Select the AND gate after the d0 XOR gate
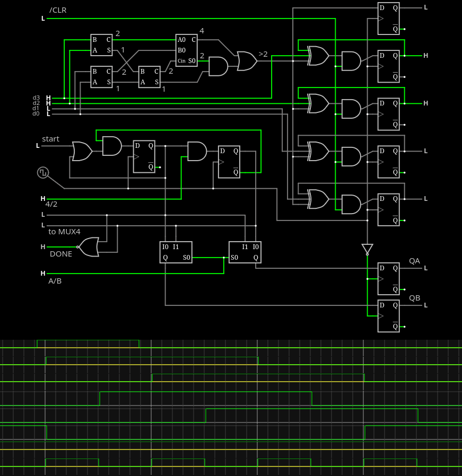 351,204
